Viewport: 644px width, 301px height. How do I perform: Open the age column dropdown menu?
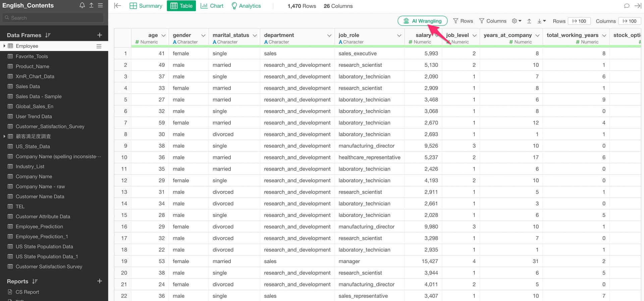coord(164,35)
